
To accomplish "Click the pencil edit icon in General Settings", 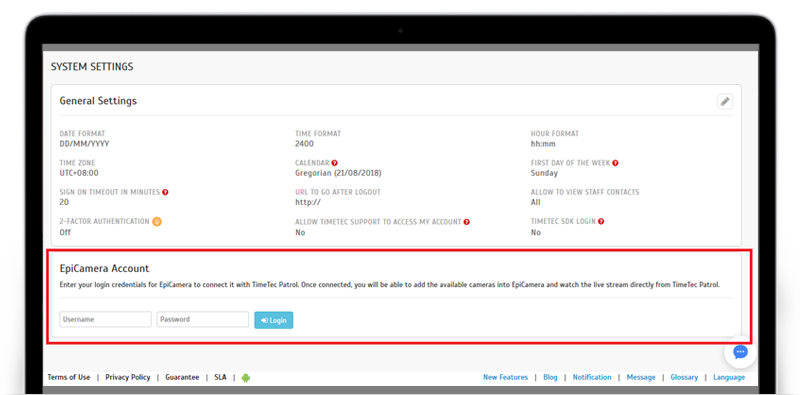I will (724, 102).
